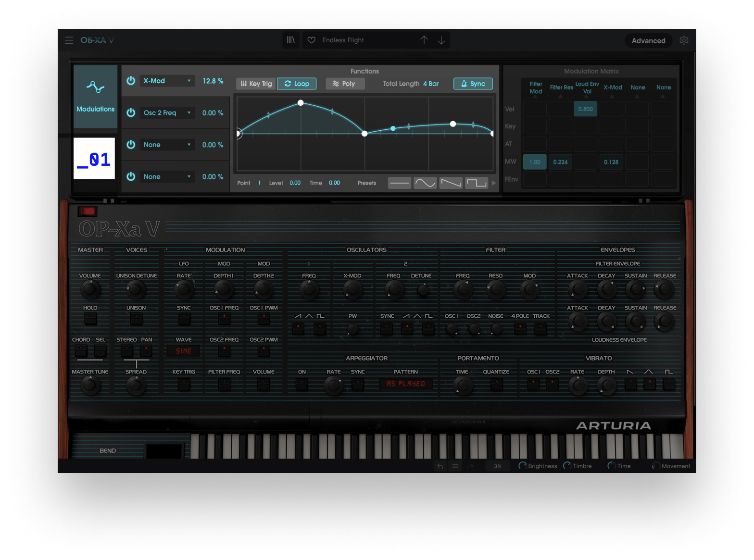Load next preset with down arrow
The height and width of the screenshot is (560, 754).
click(x=441, y=40)
